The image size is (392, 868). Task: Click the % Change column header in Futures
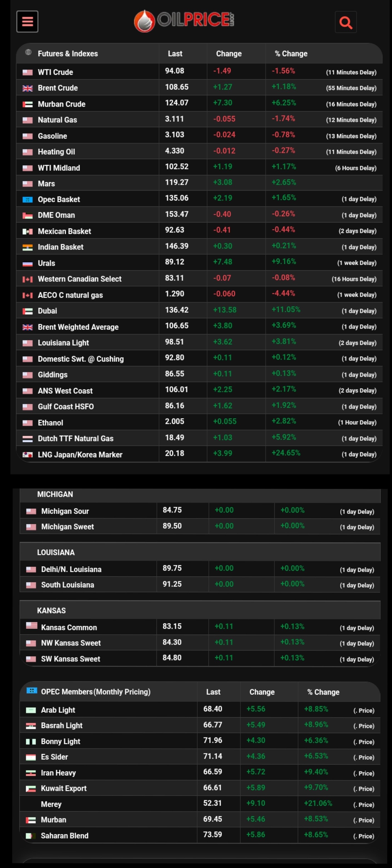click(291, 54)
